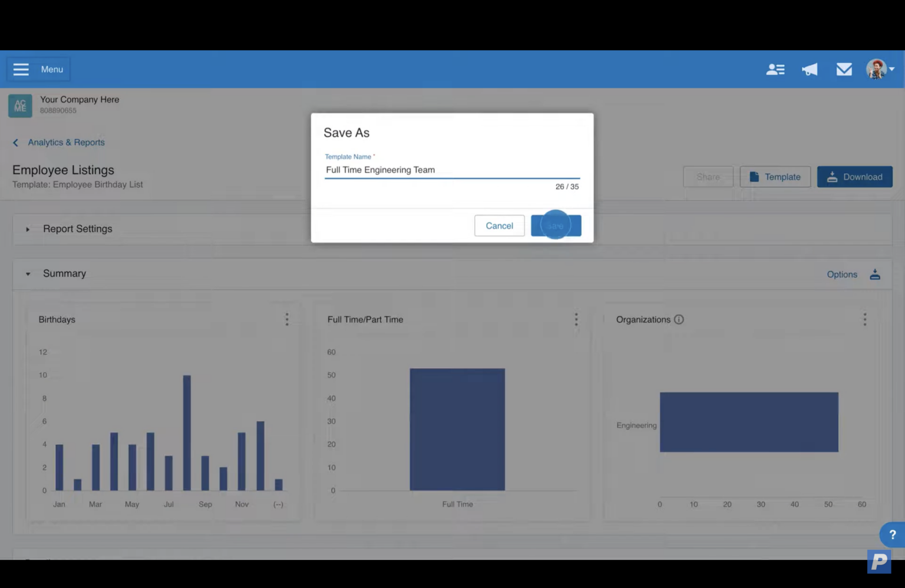
Task: Click the Template Name input field
Action: (x=452, y=170)
